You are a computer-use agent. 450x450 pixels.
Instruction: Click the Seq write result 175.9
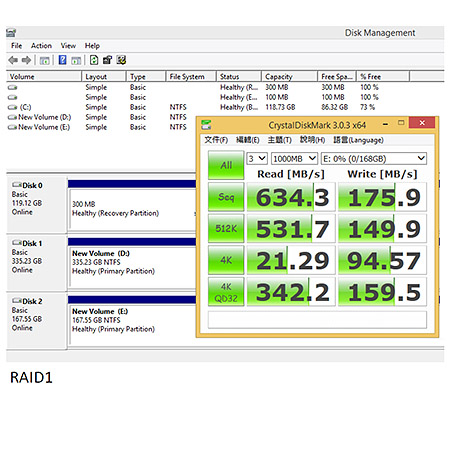(382, 197)
